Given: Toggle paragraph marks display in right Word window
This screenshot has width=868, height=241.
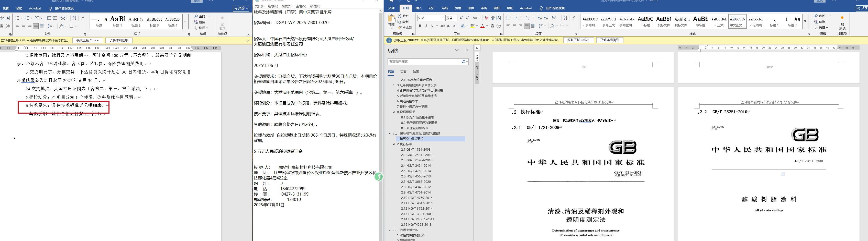Looking at the screenshot, I should (x=573, y=18).
